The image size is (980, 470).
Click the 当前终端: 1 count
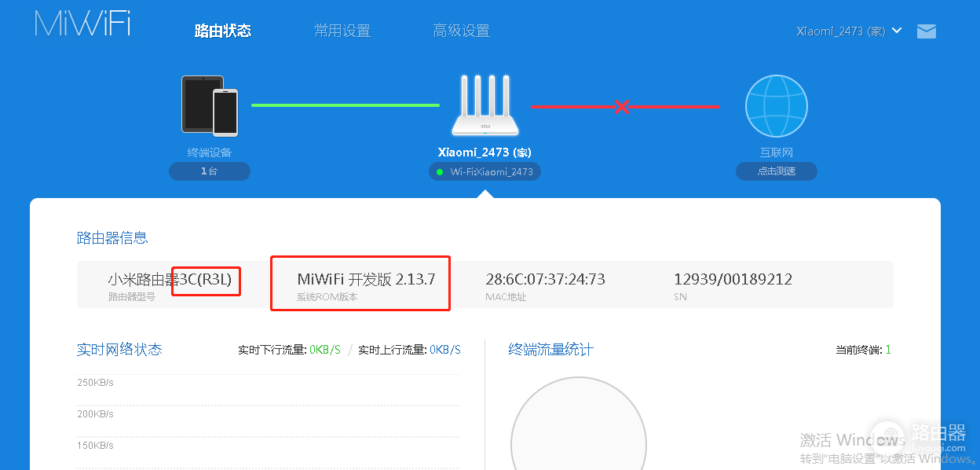pos(863,350)
